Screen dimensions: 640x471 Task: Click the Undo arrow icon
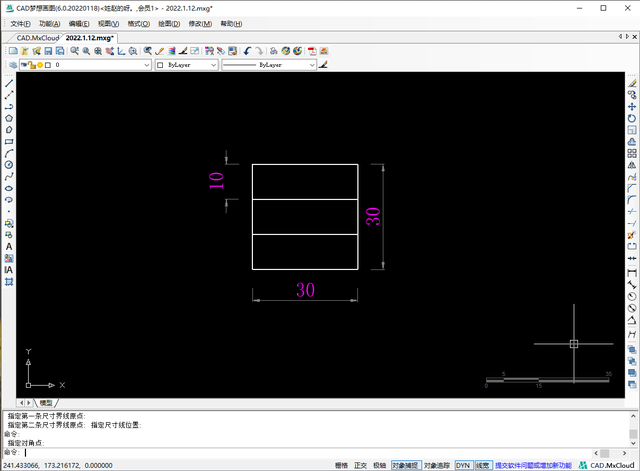tap(247, 51)
